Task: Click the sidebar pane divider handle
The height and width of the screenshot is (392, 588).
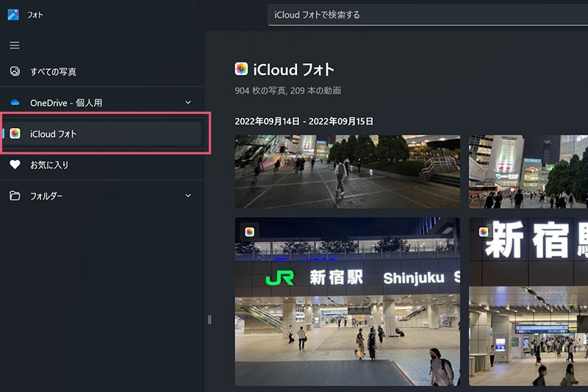Action: click(209, 320)
